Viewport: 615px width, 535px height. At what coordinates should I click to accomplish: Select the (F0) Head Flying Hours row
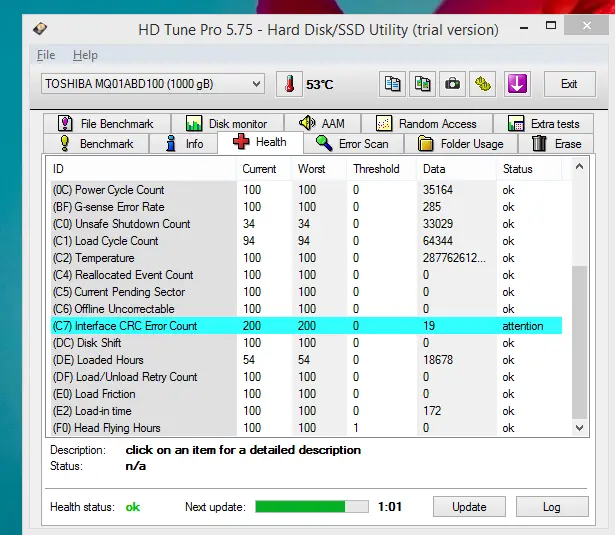tap(306, 428)
